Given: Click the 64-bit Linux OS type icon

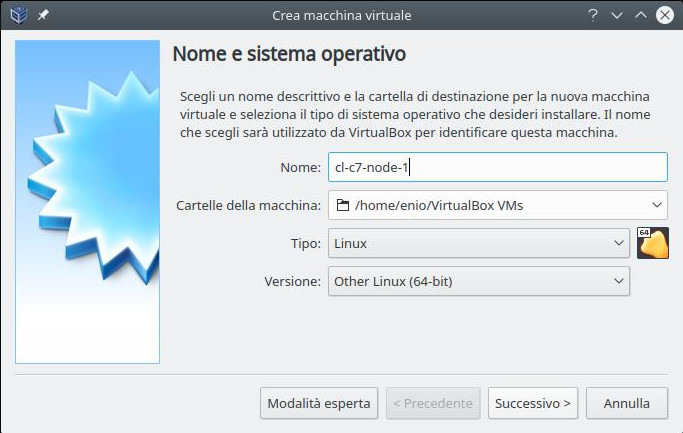Looking at the screenshot, I should pos(653,243).
